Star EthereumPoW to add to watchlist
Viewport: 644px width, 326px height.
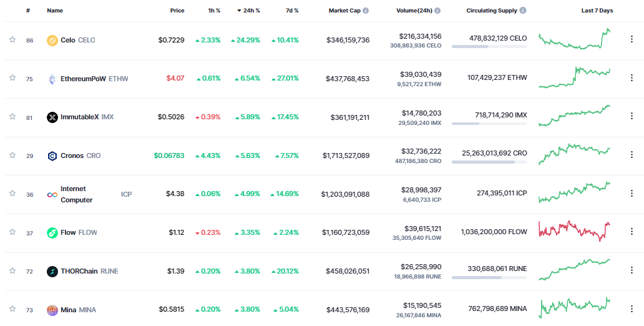[x=12, y=77]
